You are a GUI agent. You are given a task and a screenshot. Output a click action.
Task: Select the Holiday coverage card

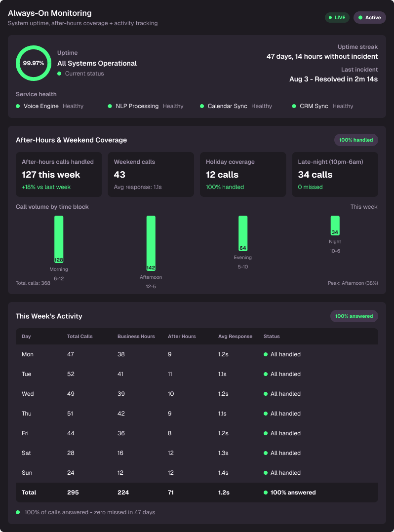coord(242,174)
